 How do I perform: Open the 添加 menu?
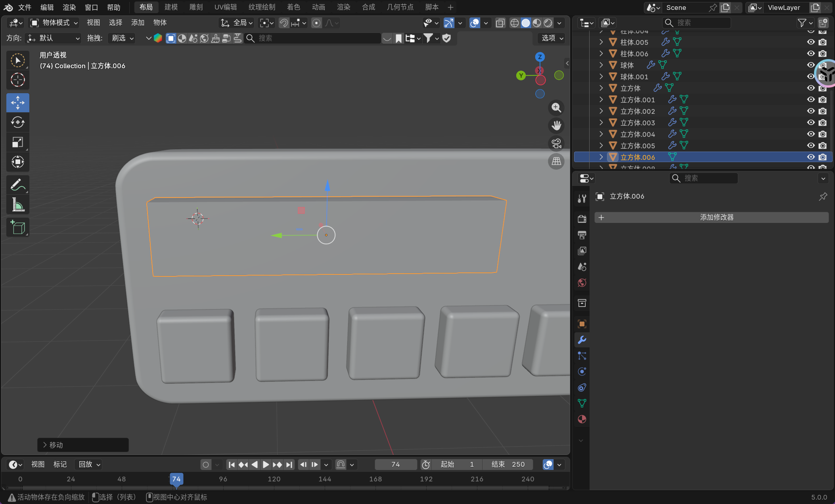click(x=138, y=23)
